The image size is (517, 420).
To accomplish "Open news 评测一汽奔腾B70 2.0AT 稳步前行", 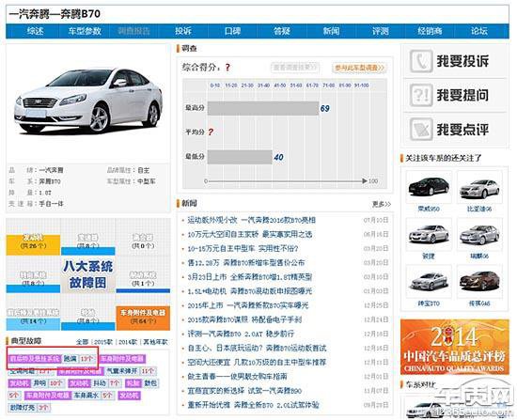I will pyautogui.click(x=241, y=334).
